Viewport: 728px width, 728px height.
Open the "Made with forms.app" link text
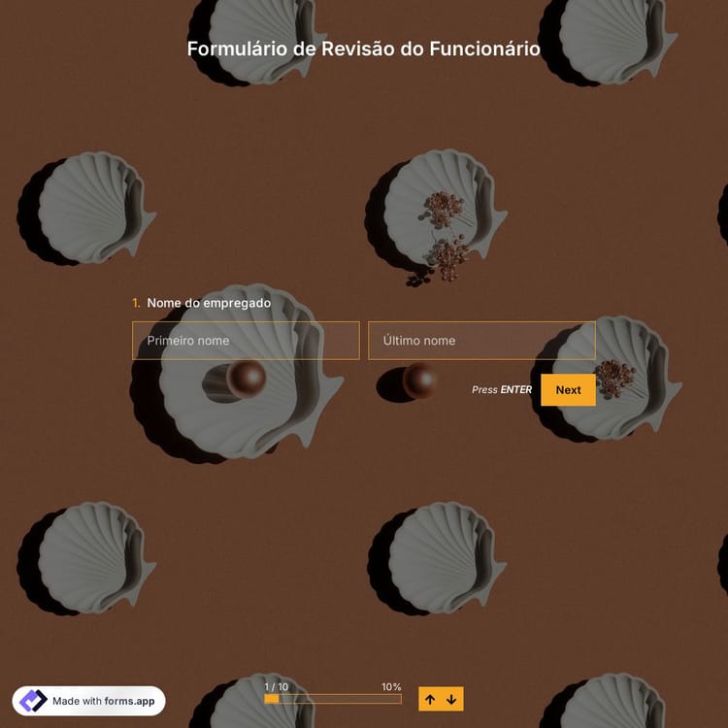pos(103,701)
